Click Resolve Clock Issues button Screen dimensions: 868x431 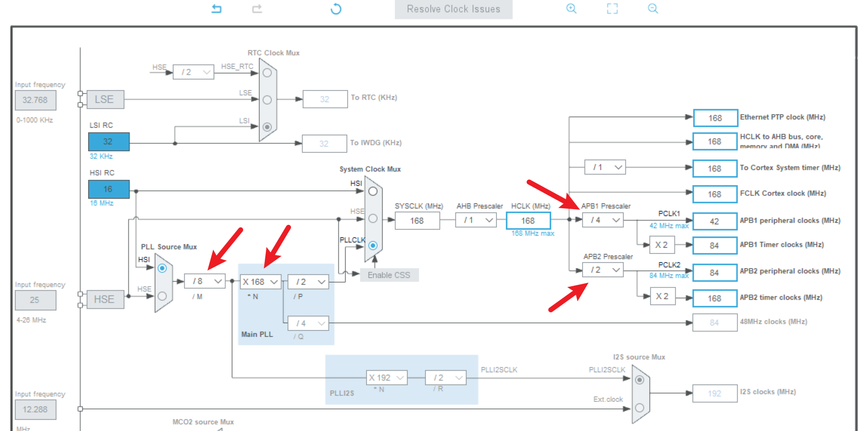click(454, 9)
